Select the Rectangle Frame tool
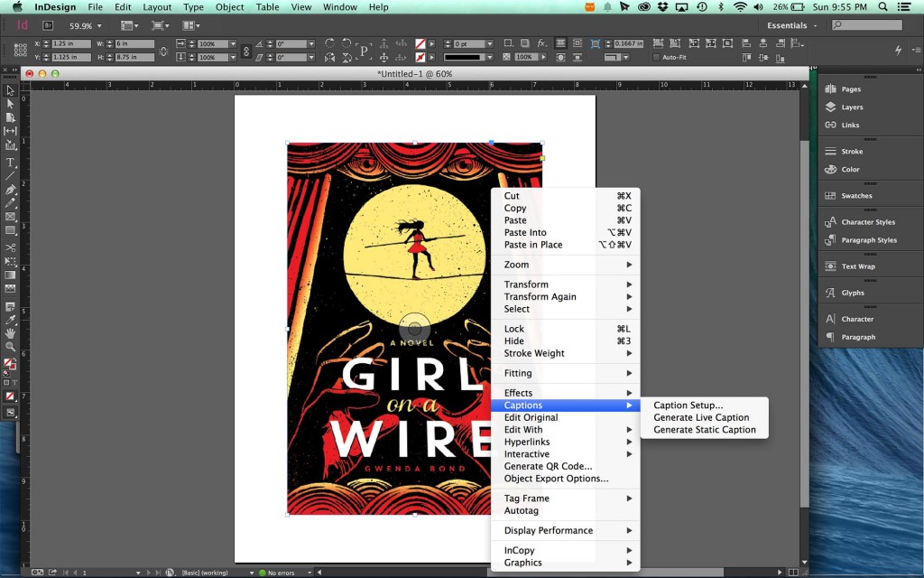Image resolution: width=924 pixels, height=578 pixels. 10,217
